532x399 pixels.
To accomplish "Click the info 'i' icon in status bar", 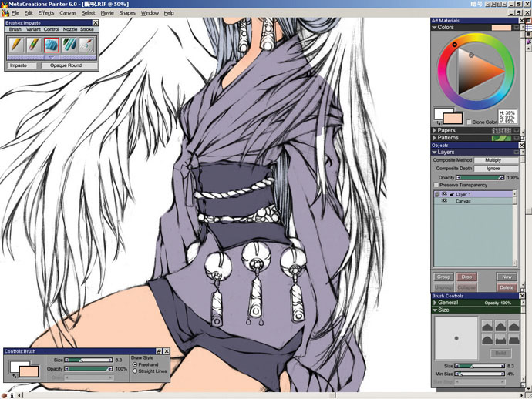I will coord(12,395).
